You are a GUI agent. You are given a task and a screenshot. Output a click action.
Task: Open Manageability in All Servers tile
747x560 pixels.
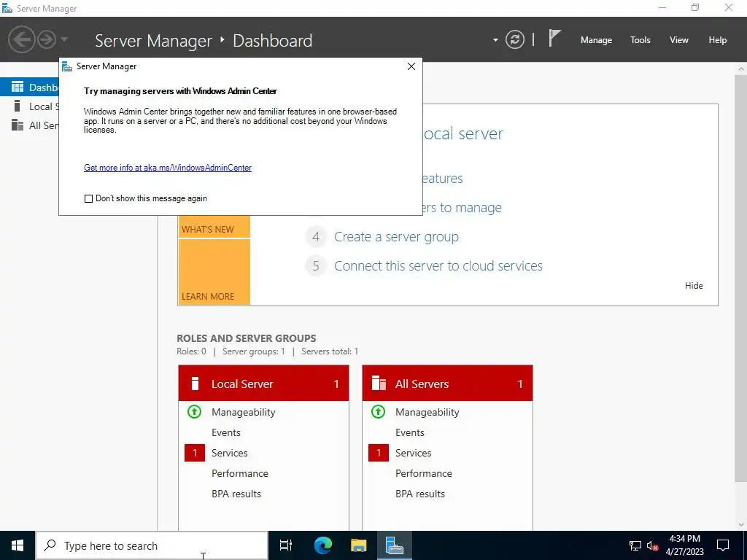pos(427,412)
